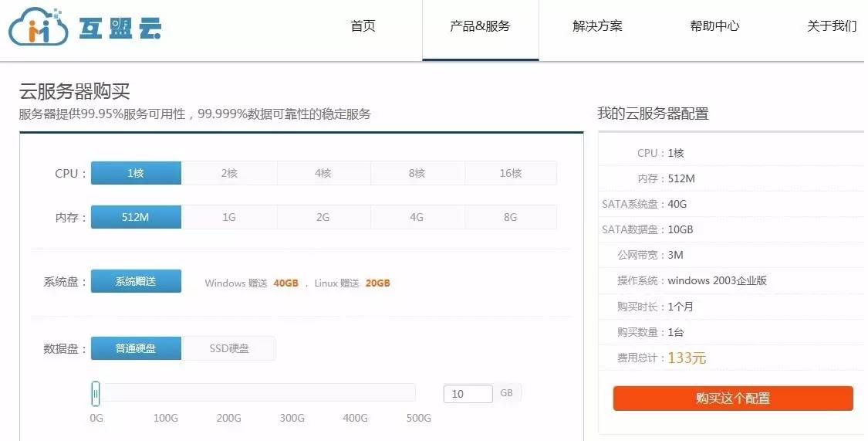Screen dimensions: 868x441
Task: Pick 16核 CPU option
Action: pyautogui.click(x=511, y=173)
